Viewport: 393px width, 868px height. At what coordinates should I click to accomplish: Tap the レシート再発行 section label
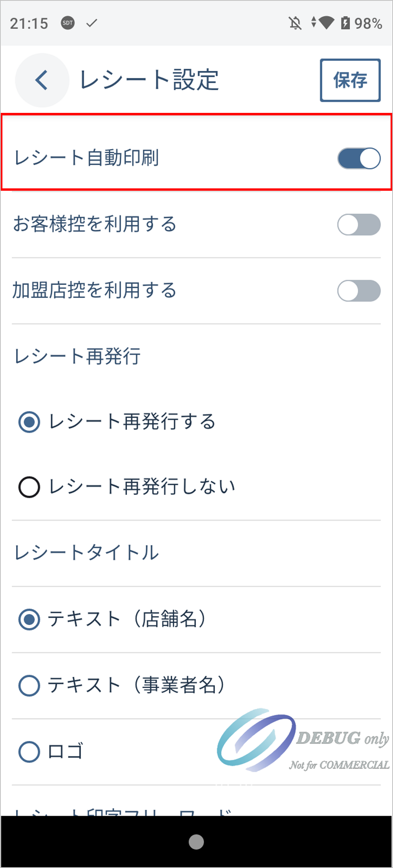tap(77, 356)
